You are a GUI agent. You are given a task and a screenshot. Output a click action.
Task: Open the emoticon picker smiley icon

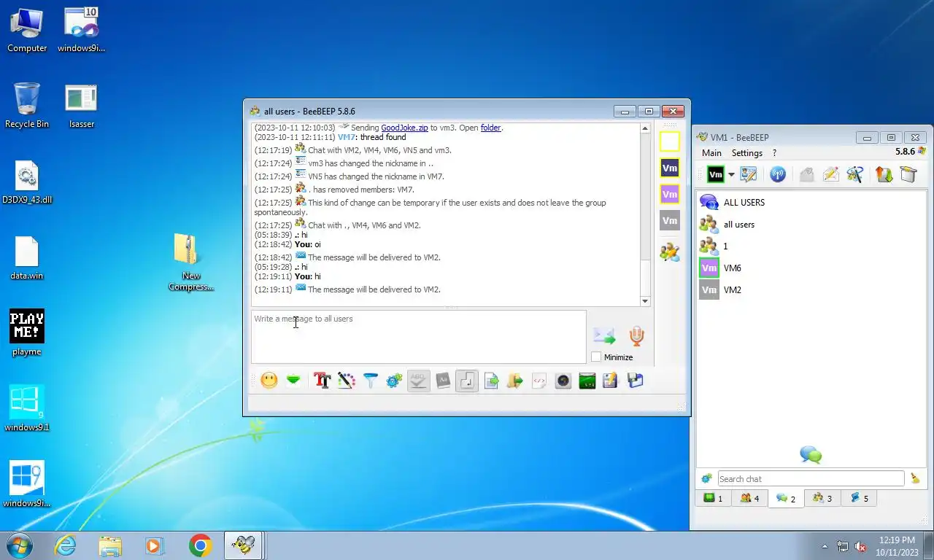click(269, 381)
